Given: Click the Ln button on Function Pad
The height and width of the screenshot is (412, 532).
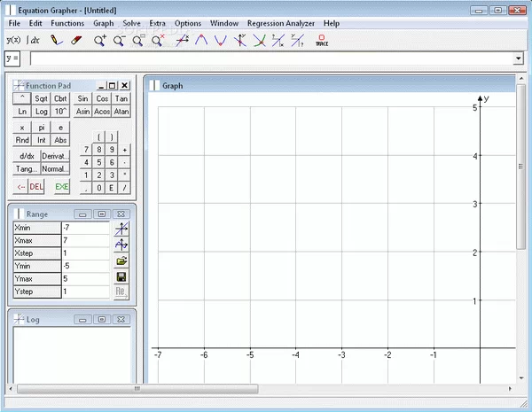Looking at the screenshot, I should tap(22, 112).
